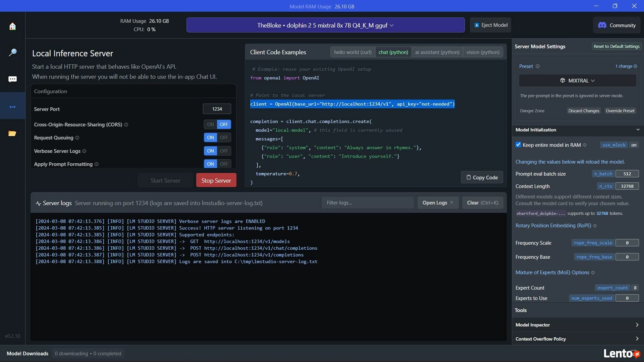Image resolution: width=644 pixels, height=362 pixels.
Task: Click the Discord Community icon
Action: point(602,25)
